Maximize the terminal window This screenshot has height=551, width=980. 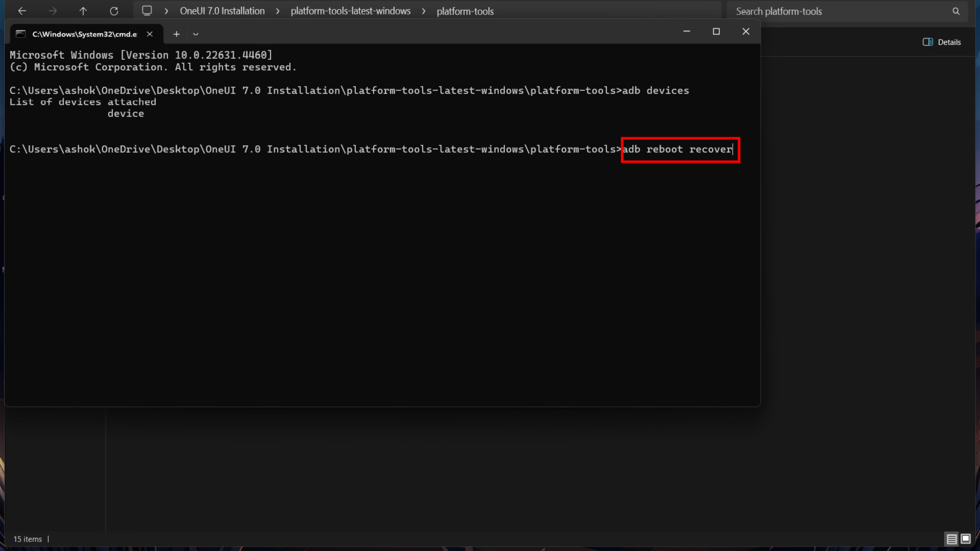(x=716, y=32)
